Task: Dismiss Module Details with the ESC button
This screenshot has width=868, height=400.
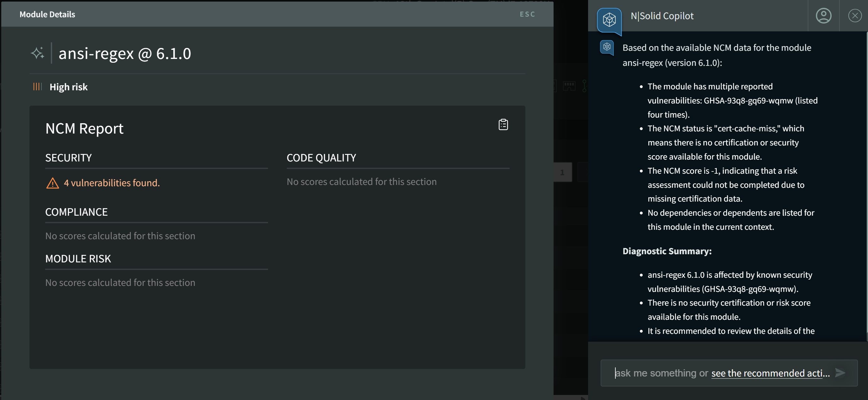Action: click(x=527, y=14)
